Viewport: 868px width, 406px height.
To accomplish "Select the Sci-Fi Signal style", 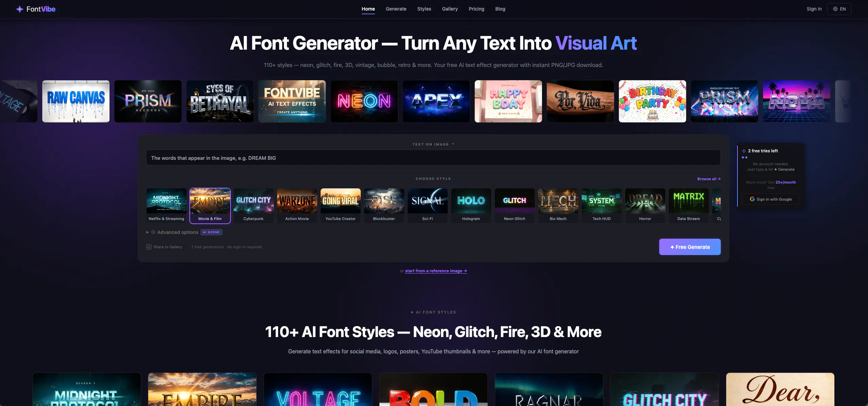I will (427, 206).
